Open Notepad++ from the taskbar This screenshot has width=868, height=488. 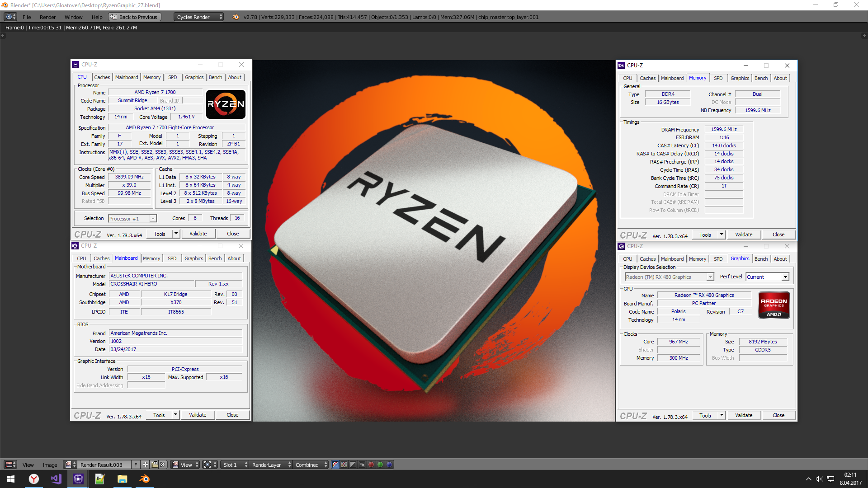pos(100,479)
